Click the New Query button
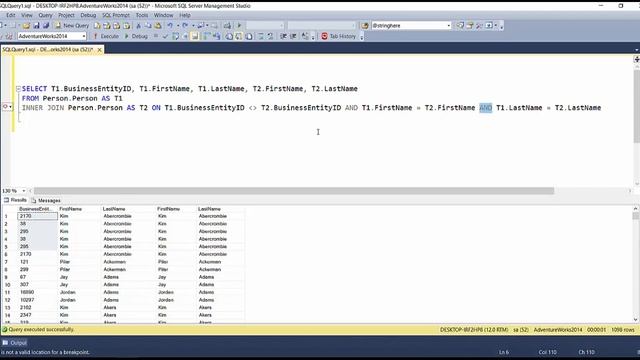The image size is (640, 360). 72,25
